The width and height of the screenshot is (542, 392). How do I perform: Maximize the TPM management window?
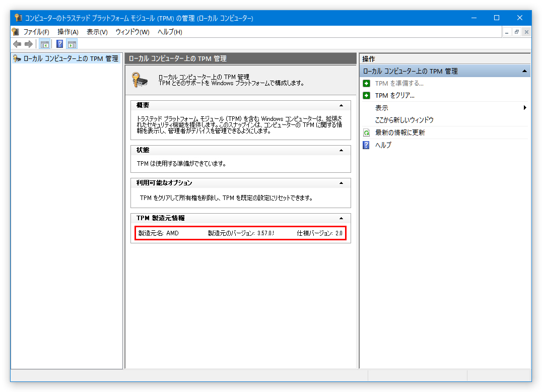(x=496, y=18)
